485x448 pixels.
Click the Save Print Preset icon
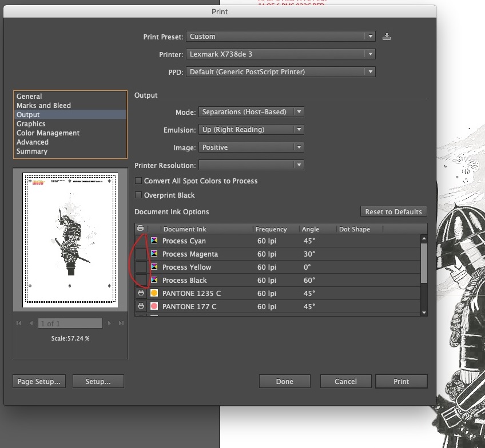(x=387, y=37)
